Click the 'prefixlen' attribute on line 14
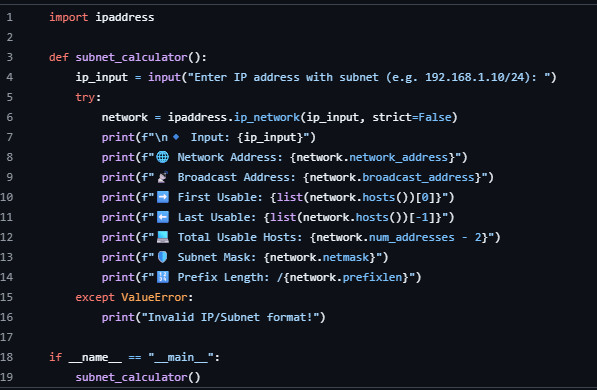 tap(372, 277)
